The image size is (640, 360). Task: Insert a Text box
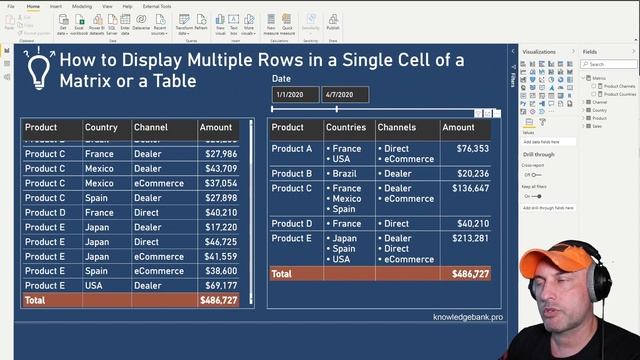tap(233, 24)
